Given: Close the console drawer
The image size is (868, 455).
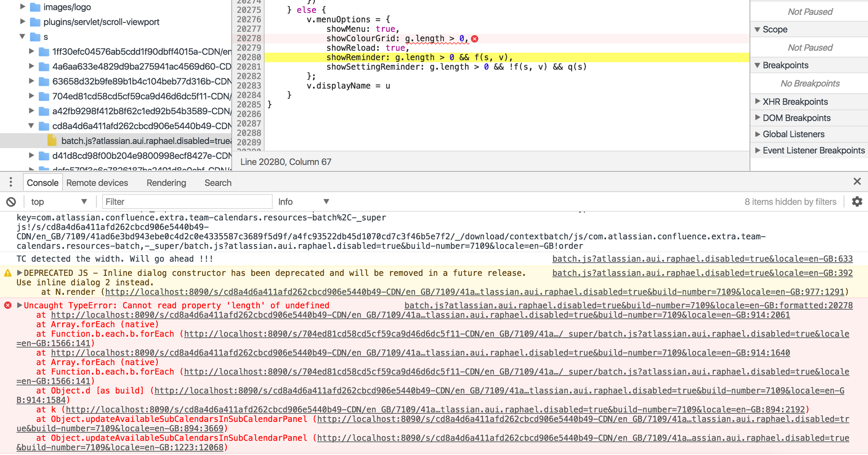Looking at the screenshot, I should click(857, 182).
